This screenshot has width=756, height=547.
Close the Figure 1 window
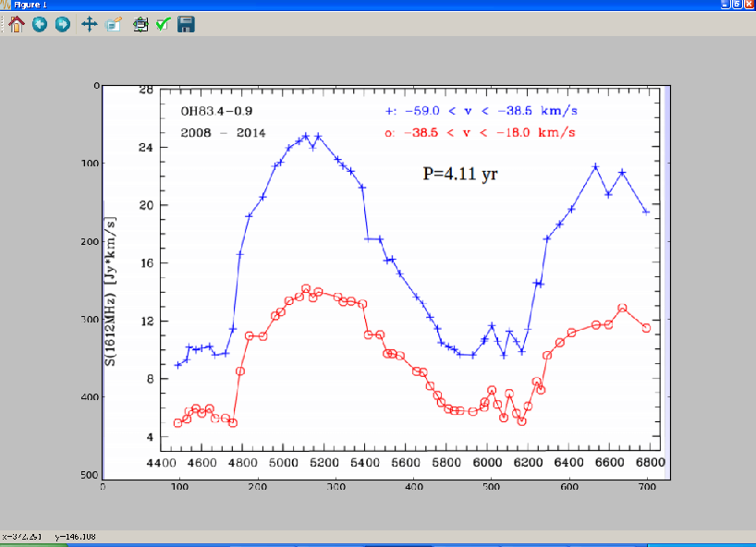[750, 5]
